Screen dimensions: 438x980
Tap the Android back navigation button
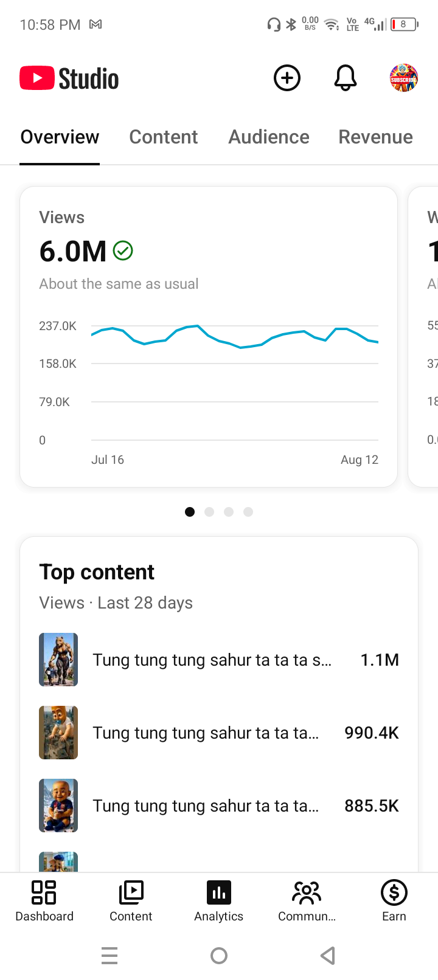pyautogui.click(x=328, y=956)
